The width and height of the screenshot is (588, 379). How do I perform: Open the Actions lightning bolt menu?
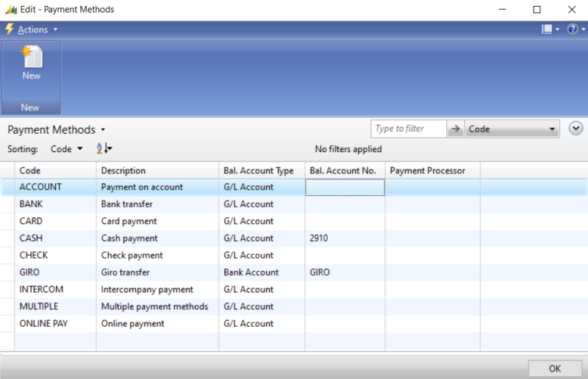coord(10,29)
